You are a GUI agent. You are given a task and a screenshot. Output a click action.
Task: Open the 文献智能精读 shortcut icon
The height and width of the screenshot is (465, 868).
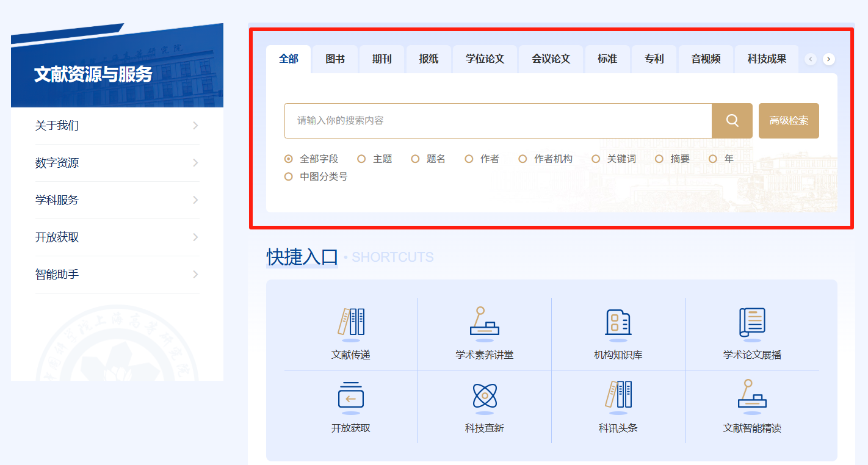pyautogui.click(x=751, y=396)
